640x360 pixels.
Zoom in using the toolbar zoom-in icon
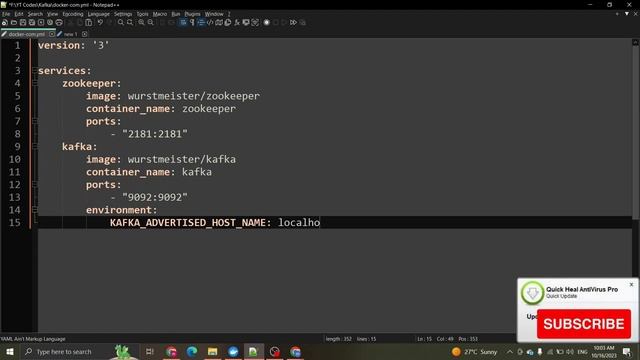pyautogui.click(x=141, y=22)
